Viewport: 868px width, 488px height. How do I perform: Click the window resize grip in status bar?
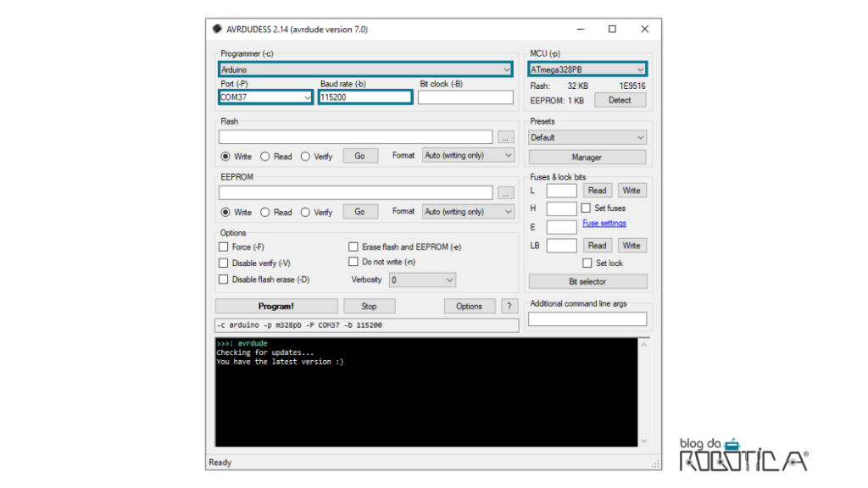coord(656,463)
